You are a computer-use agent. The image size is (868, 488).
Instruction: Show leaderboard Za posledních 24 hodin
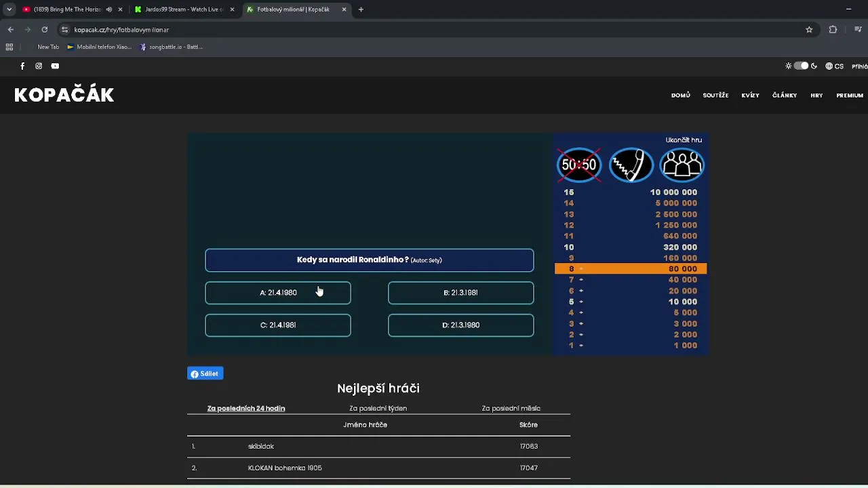246,409
